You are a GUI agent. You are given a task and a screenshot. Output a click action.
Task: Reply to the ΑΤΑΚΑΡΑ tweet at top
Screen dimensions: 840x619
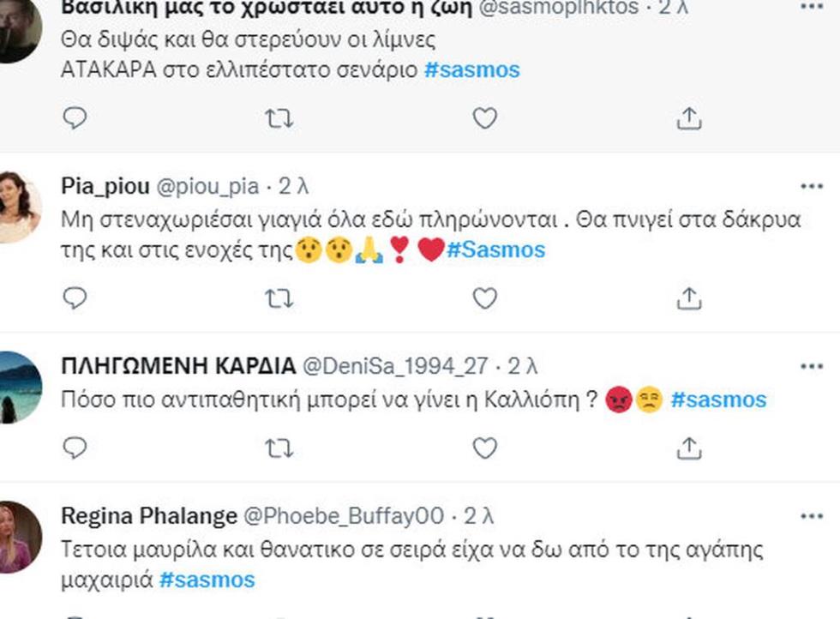(x=75, y=117)
